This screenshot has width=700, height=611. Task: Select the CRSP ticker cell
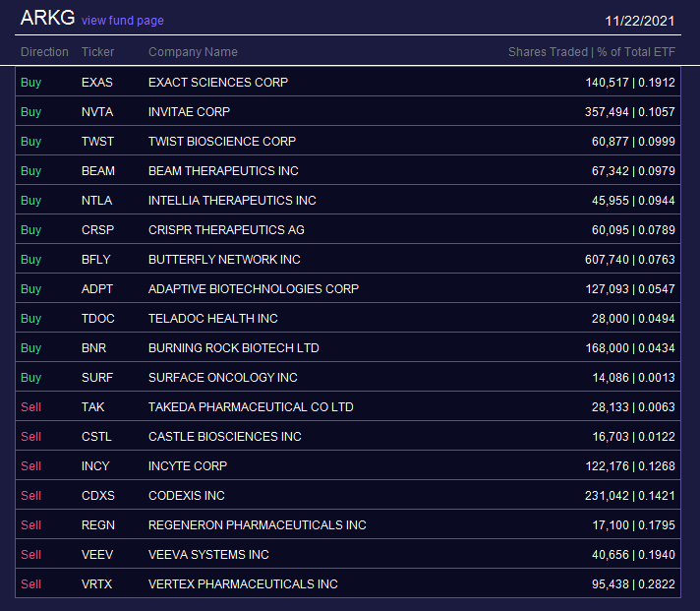point(97,229)
